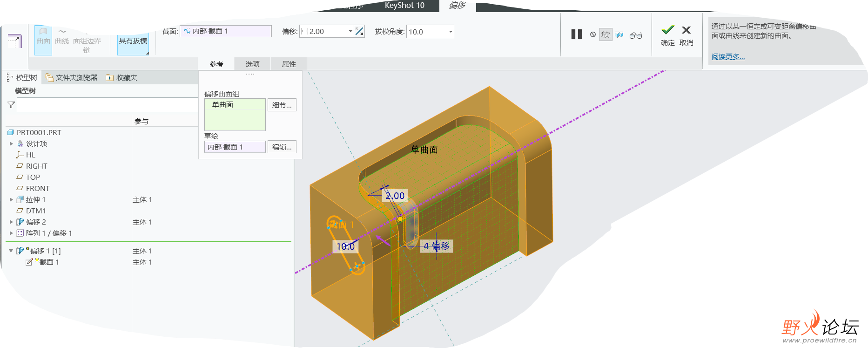Open the 拔模角度 dropdown arrow
The height and width of the screenshot is (348, 868).
click(x=451, y=32)
